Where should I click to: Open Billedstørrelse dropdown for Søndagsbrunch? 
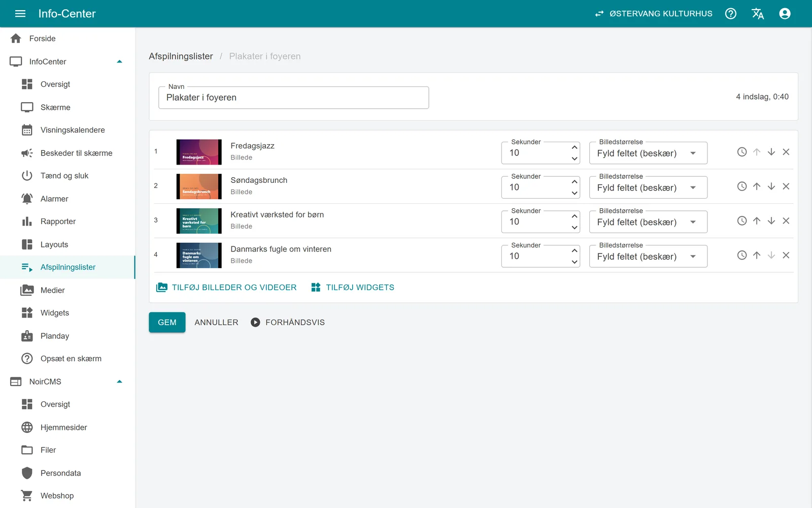click(648, 187)
